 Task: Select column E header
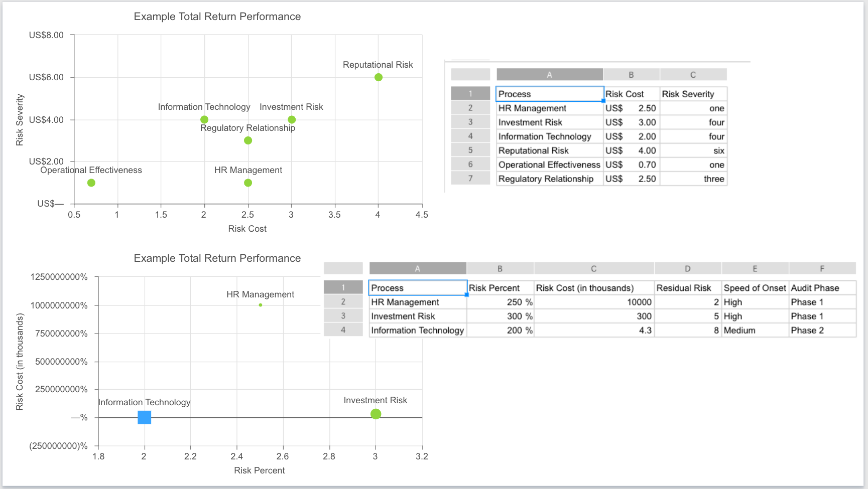click(x=755, y=269)
